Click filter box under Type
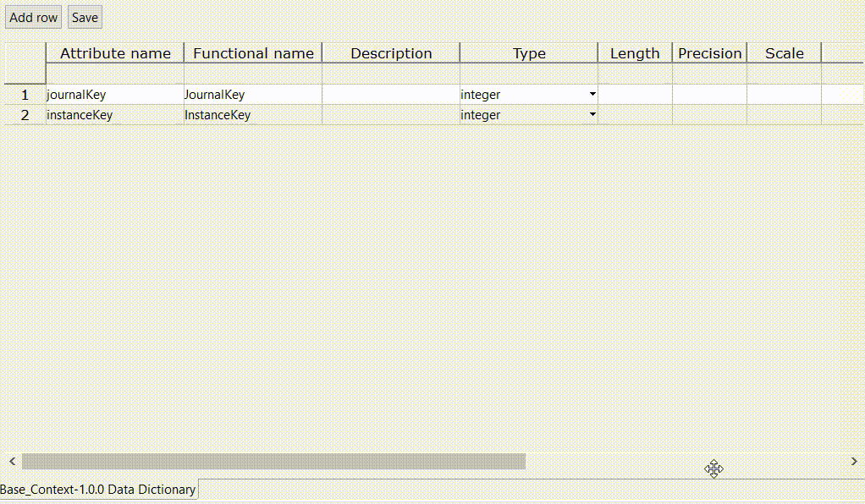 [529, 74]
